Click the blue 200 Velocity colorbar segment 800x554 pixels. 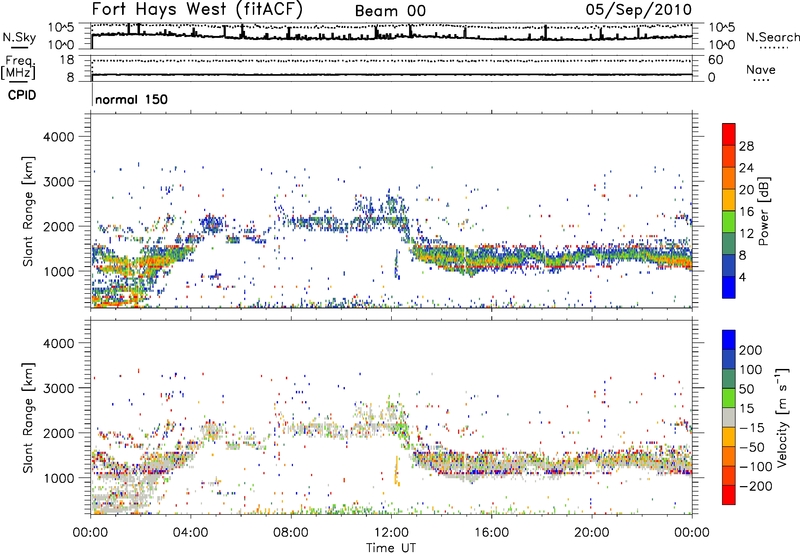729,340
